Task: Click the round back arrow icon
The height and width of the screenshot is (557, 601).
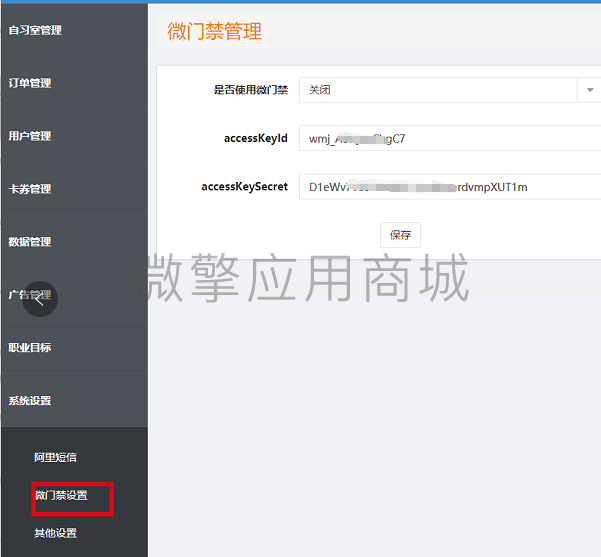Action: (x=40, y=299)
